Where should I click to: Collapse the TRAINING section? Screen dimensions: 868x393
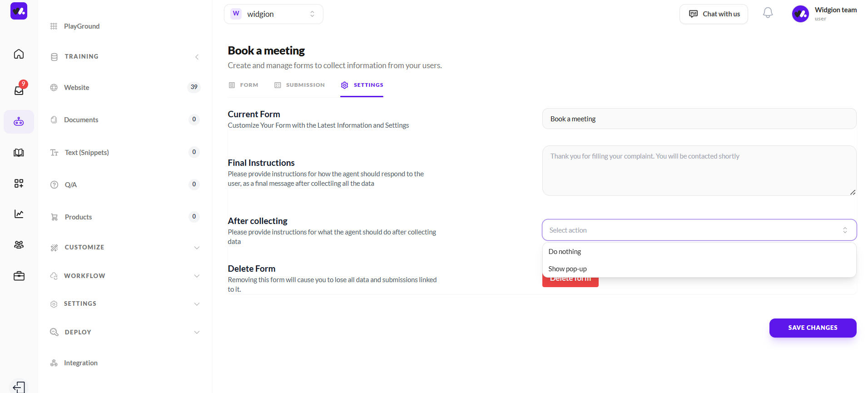[197, 57]
